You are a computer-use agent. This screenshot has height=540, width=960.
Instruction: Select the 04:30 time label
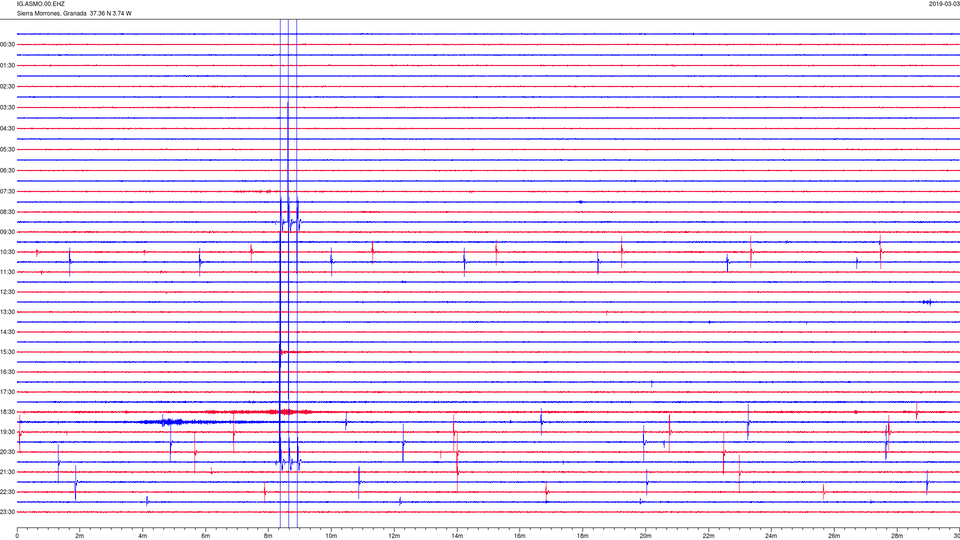(7, 129)
